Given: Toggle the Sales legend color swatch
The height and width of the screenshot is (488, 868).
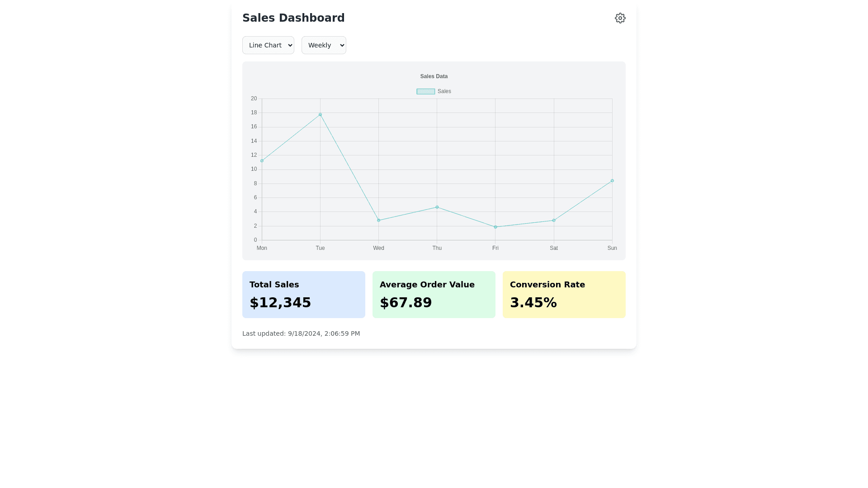Looking at the screenshot, I should pos(425,91).
